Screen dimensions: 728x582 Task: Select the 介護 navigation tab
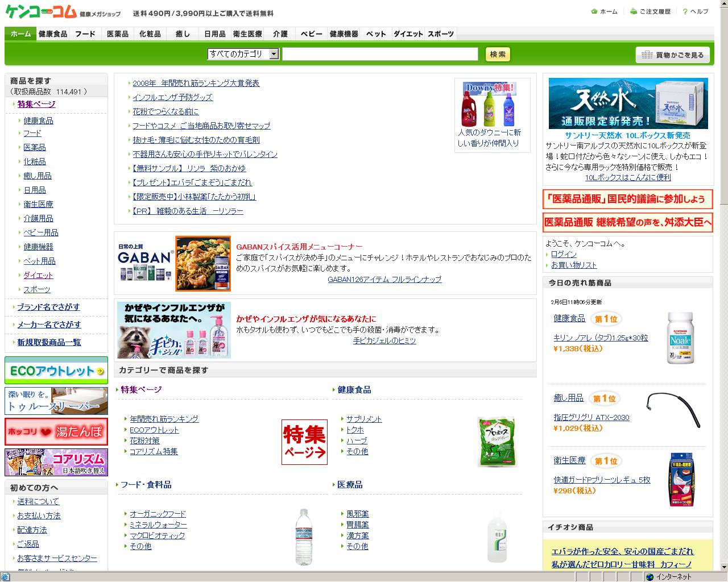pos(280,34)
